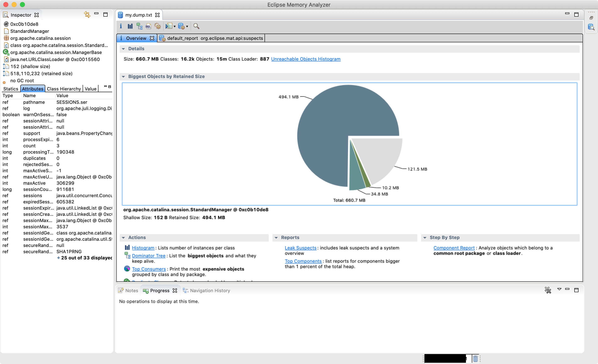Switch to the Notes tab

tap(128, 291)
